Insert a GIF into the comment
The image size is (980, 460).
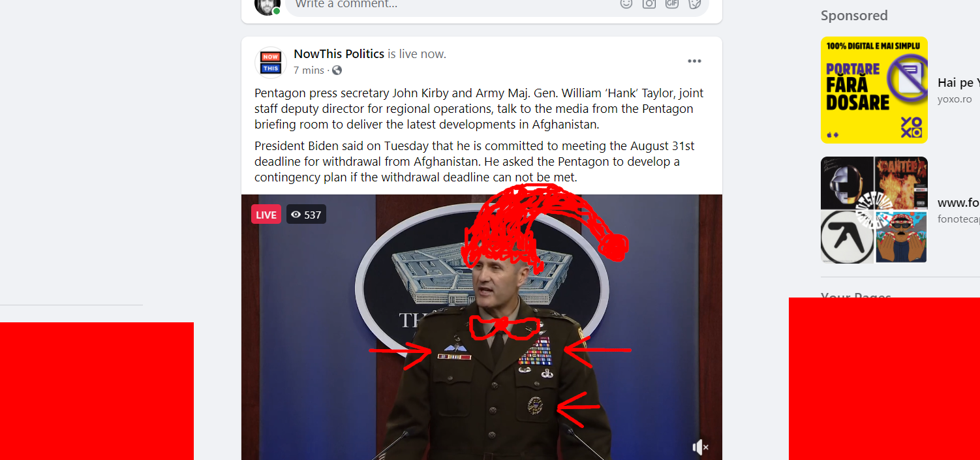tap(672, 3)
